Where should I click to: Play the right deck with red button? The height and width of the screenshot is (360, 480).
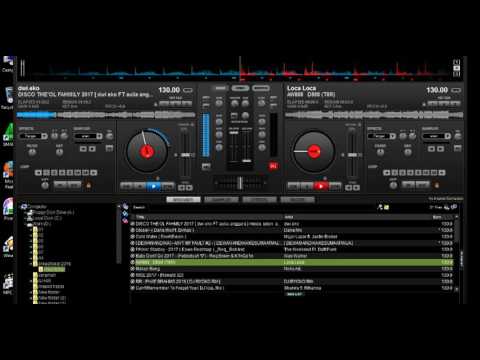(x=321, y=186)
